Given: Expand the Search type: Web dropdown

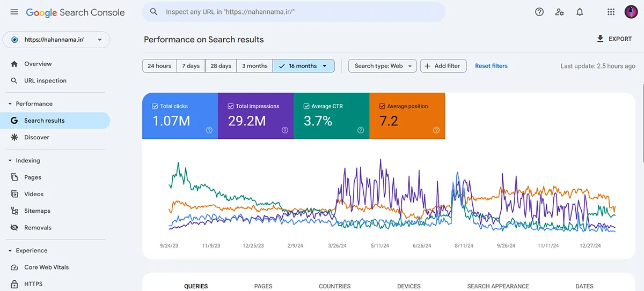Looking at the screenshot, I should (x=382, y=66).
